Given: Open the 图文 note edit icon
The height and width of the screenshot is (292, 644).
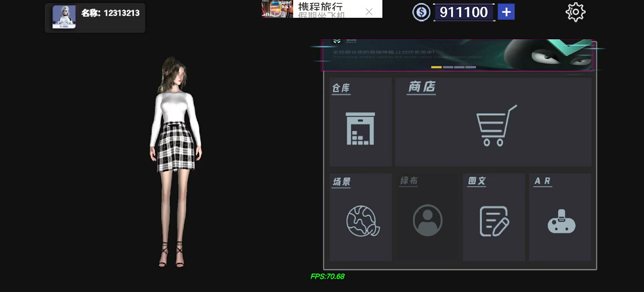Looking at the screenshot, I should click(x=494, y=221).
